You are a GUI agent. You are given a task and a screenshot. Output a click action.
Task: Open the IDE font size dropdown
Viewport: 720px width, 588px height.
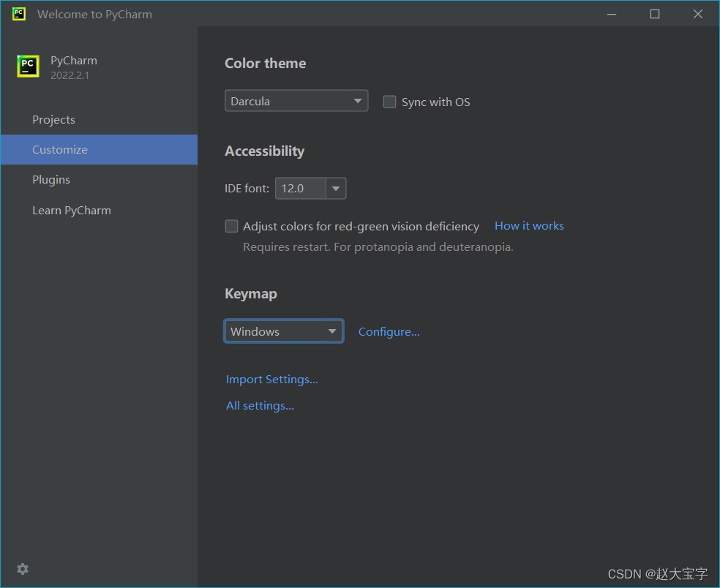pos(310,188)
